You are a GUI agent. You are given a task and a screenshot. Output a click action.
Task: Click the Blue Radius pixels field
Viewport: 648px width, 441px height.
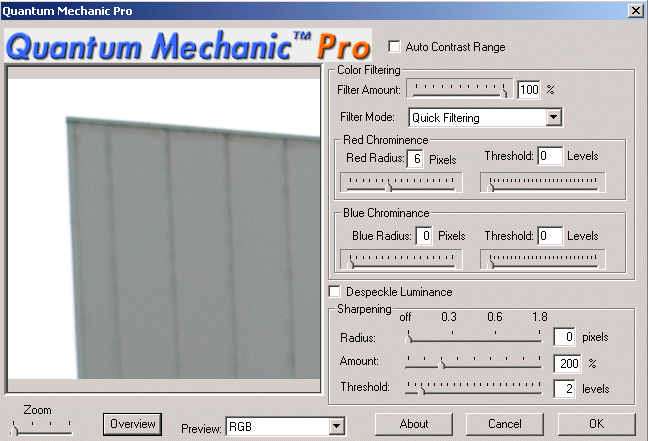click(x=424, y=236)
